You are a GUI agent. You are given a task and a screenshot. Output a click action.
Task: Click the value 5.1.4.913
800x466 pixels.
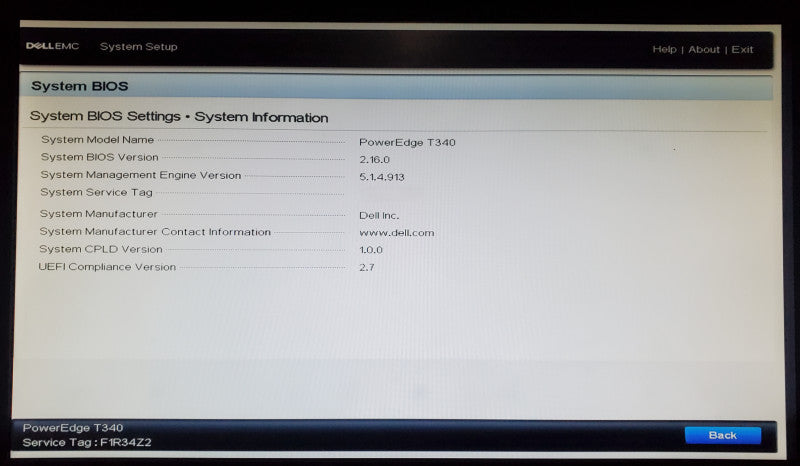(382, 177)
